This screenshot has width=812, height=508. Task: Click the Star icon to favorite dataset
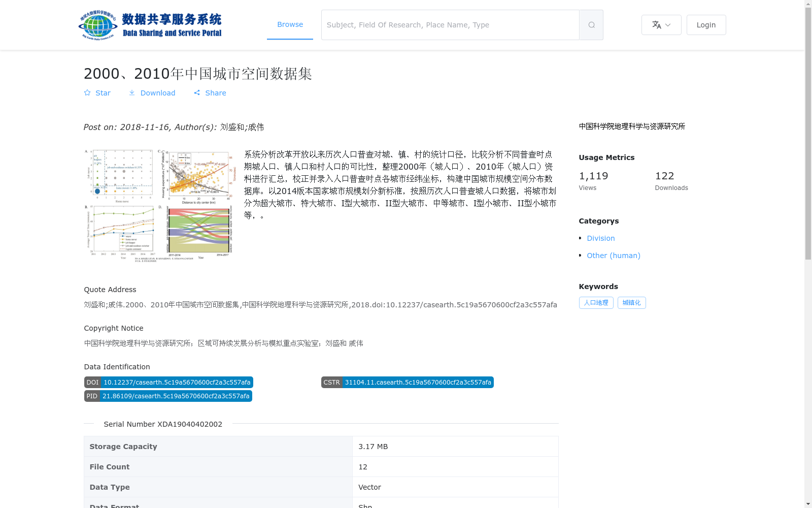pos(87,92)
